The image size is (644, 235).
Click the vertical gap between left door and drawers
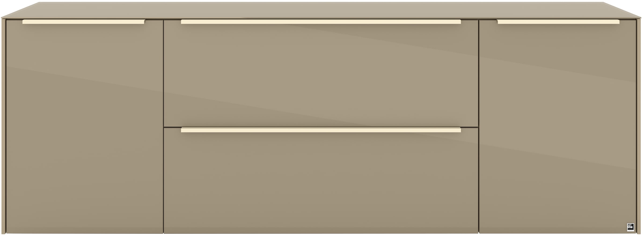click(x=164, y=126)
